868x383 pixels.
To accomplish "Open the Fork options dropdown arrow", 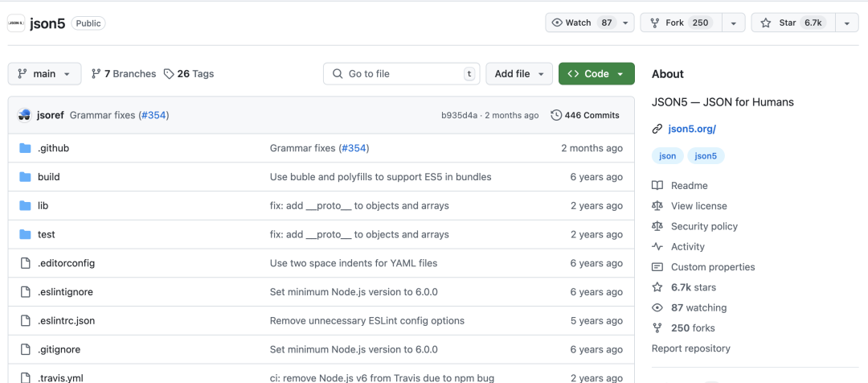I will (733, 23).
